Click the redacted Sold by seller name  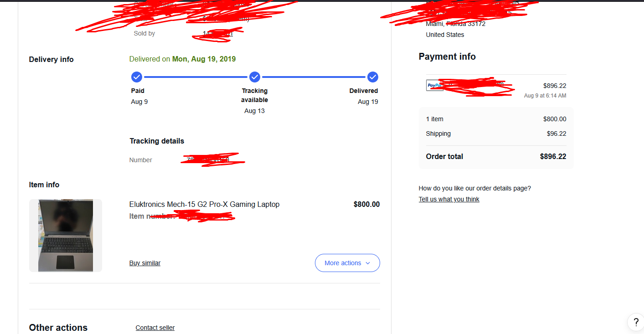click(218, 34)
